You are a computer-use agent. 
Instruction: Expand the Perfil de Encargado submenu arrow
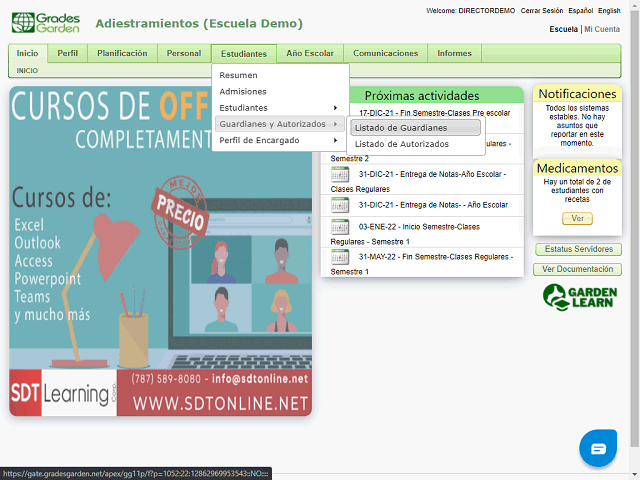click(x=336, y=140)
